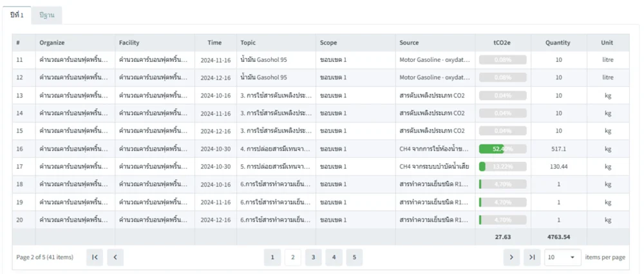The image size is (644, 274).
Task: Go to page 3 button
Action: pos(313,257)
